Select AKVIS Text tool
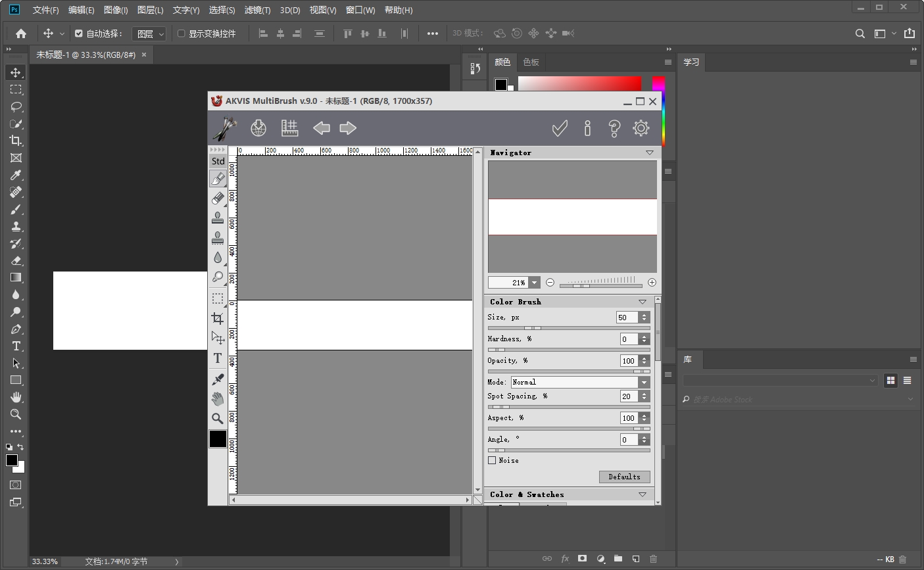924x570 pixels. click(218, 358)
